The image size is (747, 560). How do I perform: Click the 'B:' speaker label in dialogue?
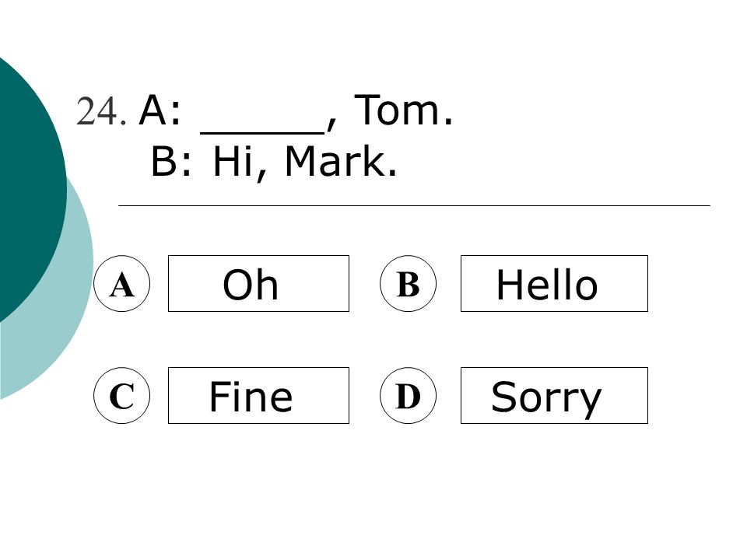tap(171, 161)
